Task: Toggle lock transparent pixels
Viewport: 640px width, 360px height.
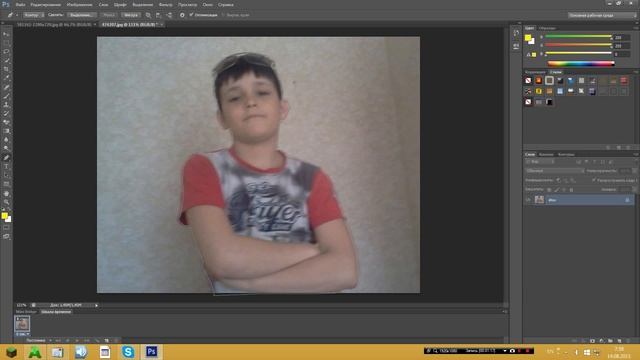Action: pyautogui.click(x=549, y=190)
